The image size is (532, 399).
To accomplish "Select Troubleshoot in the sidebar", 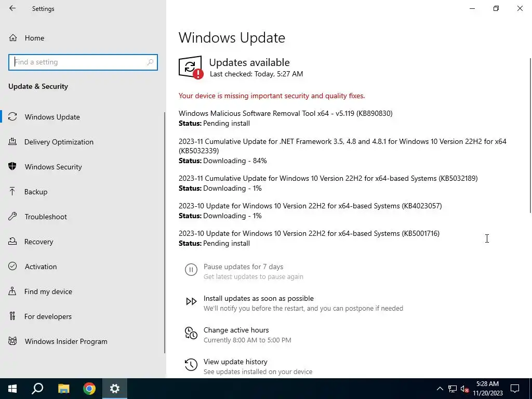I will click(83, 217).
